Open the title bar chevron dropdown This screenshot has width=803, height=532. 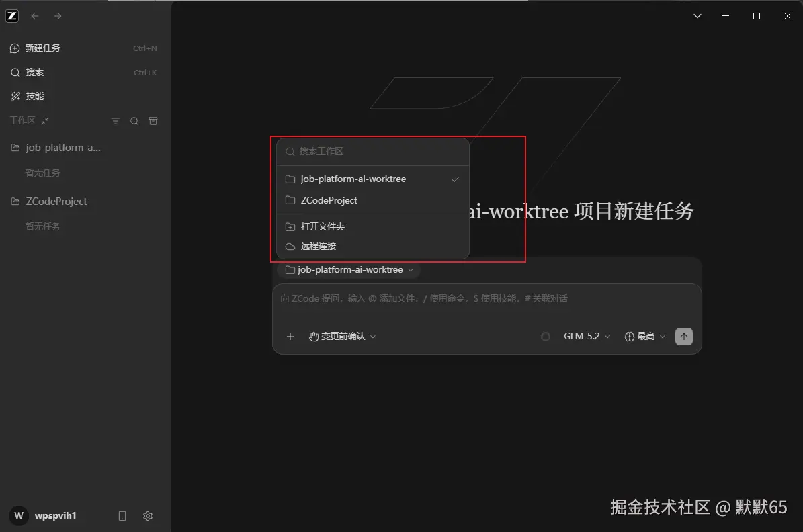pos(697,16)
